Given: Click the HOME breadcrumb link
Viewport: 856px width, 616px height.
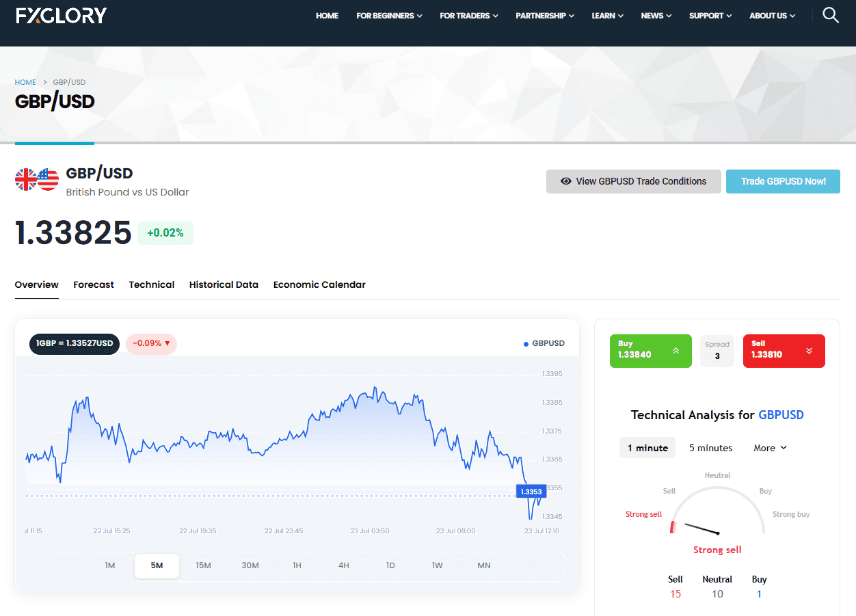Looking at the screenshot, I should pos(25,82).
